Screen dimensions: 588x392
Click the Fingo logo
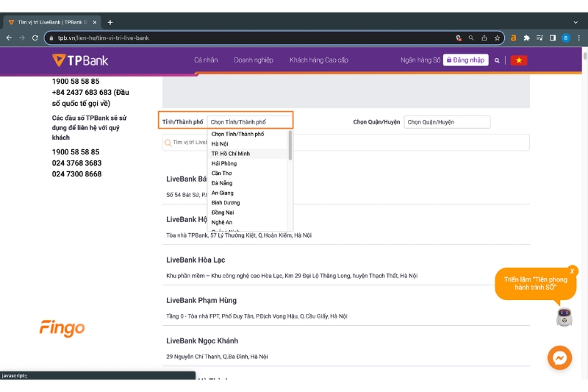click(x=62, y=328)
